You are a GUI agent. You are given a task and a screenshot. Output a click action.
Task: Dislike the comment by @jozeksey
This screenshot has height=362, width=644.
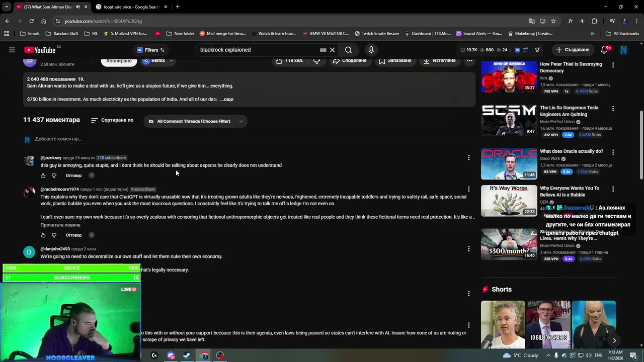coord(54,175)
